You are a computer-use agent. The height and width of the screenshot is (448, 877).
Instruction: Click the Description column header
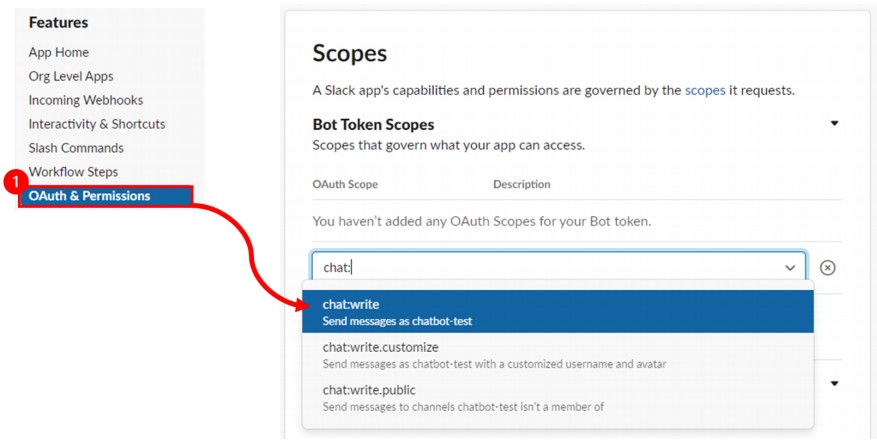pyautogui.click(x=522, y=184)
